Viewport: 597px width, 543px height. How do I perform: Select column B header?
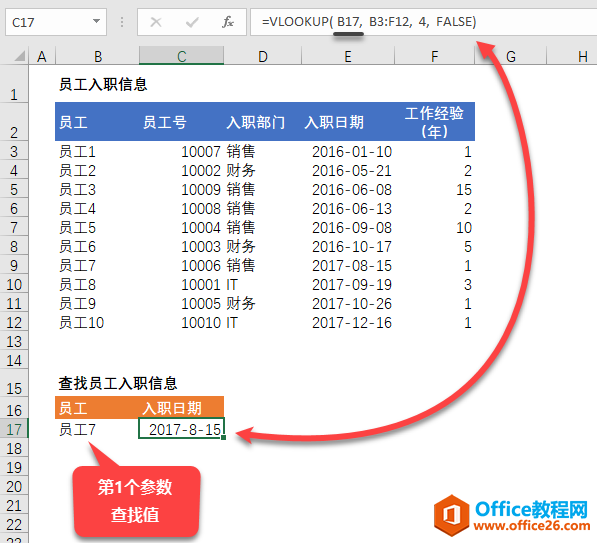pos(97,57)
